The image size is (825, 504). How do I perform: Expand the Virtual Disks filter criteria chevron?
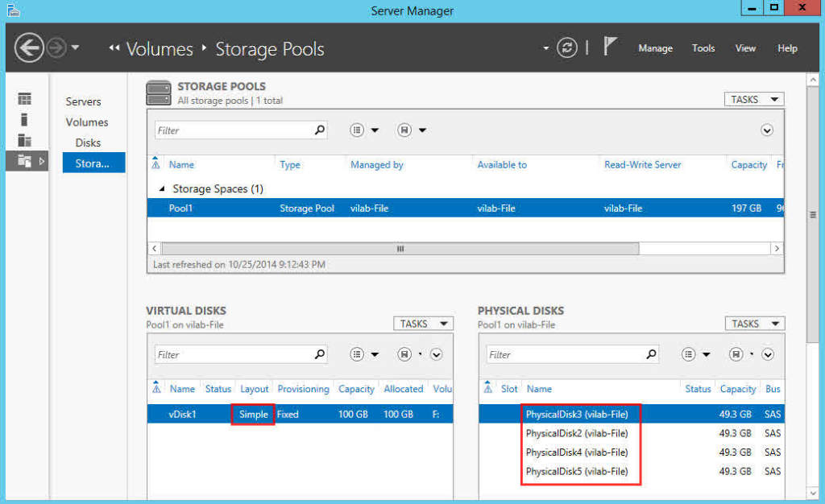tap(436, 355)
